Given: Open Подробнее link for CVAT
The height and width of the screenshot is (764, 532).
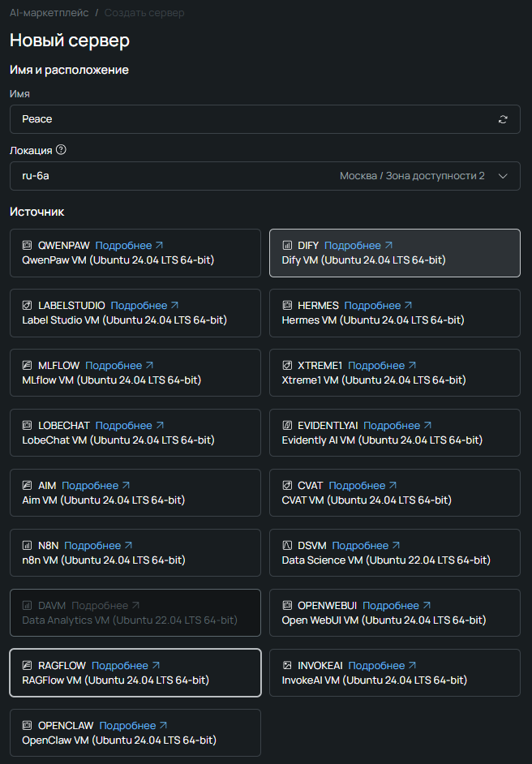Looking at the screenshot, I should pyautogui.click(x=363, y=485).
